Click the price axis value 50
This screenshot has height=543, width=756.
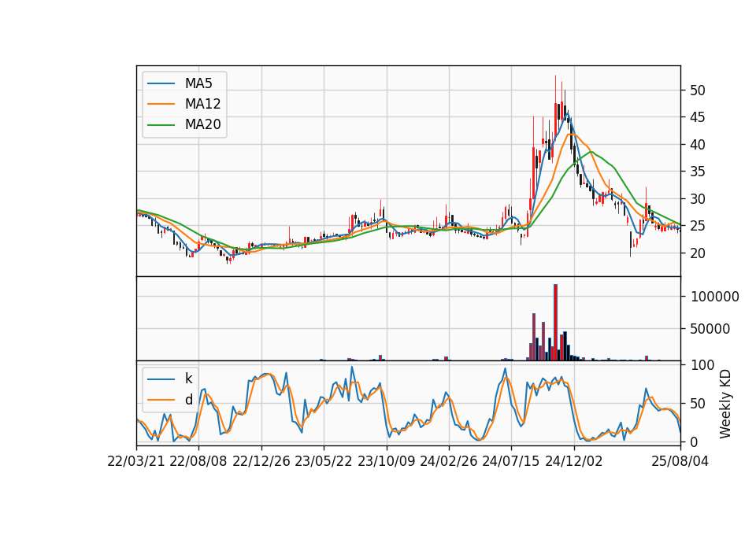(698, 90)
